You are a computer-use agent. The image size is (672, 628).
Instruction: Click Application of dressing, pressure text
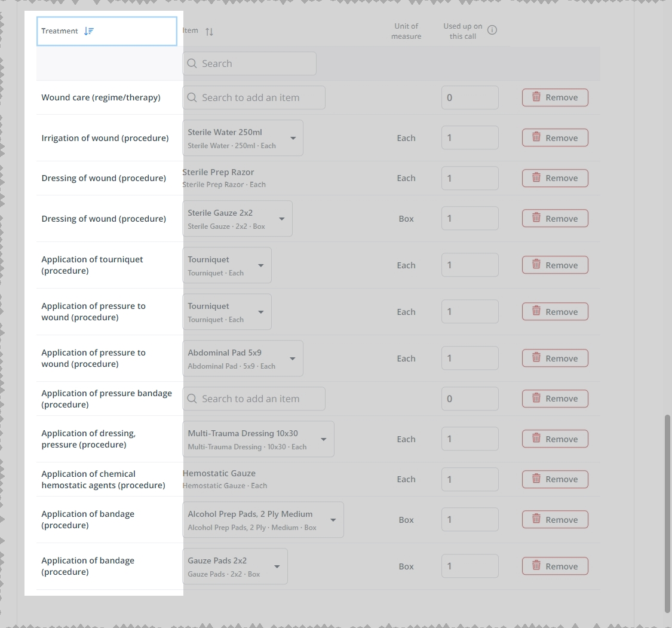(x=89, y=439)
